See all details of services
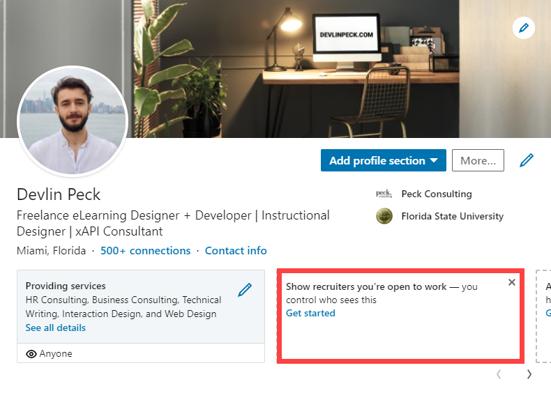 (x=56, y=328)
